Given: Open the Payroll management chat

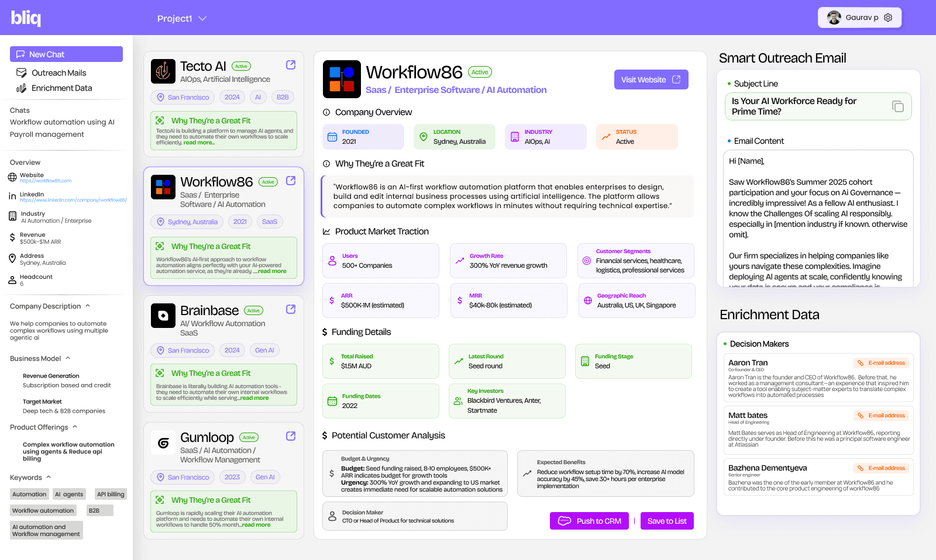Looking at the screenshot, I should coord(47,134).
